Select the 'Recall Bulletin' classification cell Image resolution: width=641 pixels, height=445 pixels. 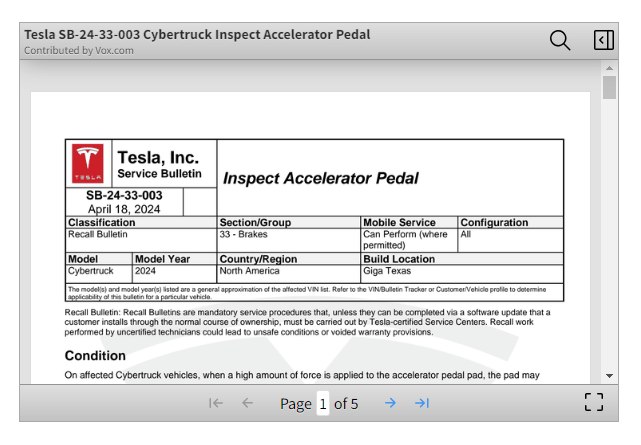pyautogui.click(x=98, y=234)
